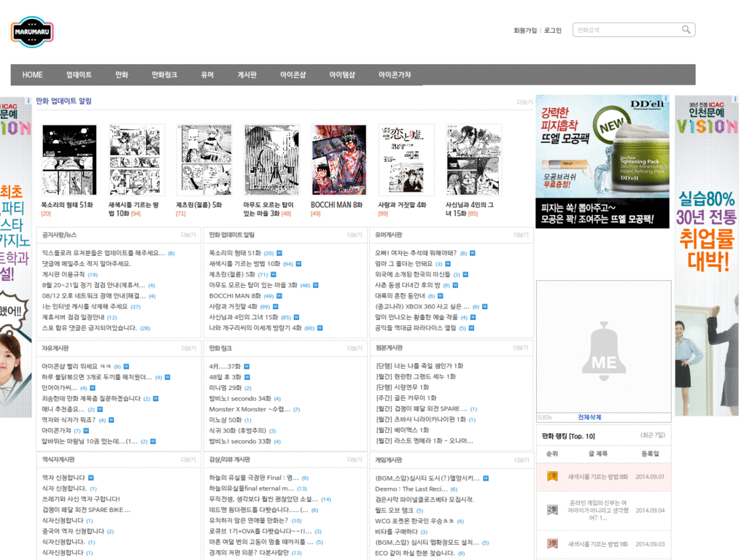Open 나와 개구리씨의 이세계 방랑기 4화 entry
The image size is (747, 560).
coord(255,327)
